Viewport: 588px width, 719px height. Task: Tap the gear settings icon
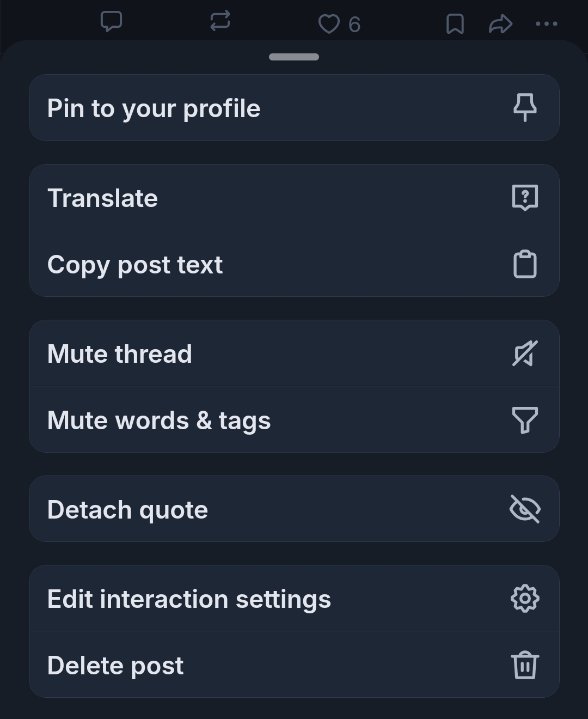coord(525,599)
